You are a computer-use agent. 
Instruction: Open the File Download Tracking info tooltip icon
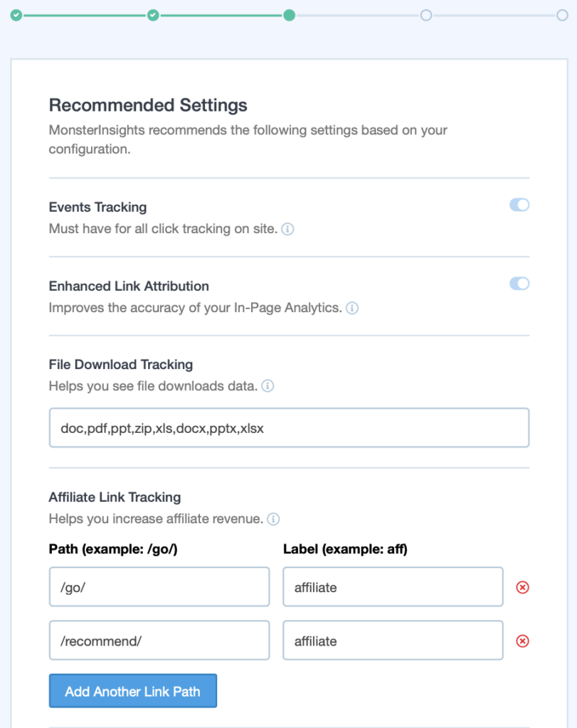click(268, 386)
